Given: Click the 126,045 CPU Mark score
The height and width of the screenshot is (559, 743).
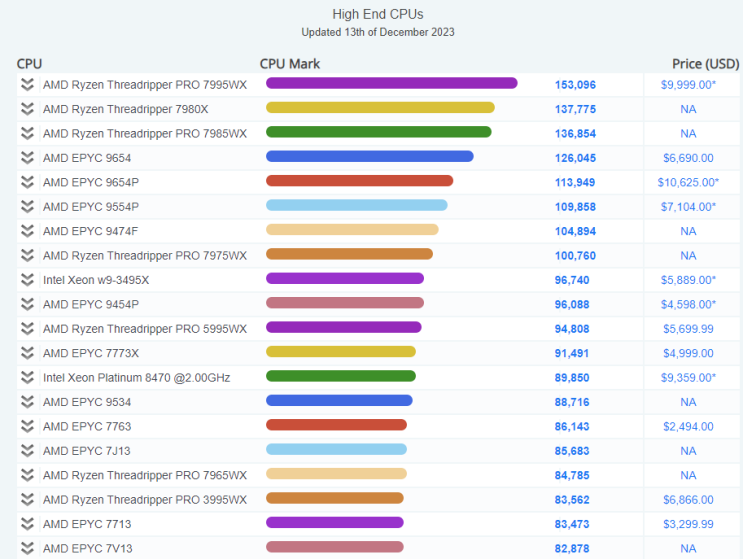Looking at the screenshot, I should tap(575, 158).
